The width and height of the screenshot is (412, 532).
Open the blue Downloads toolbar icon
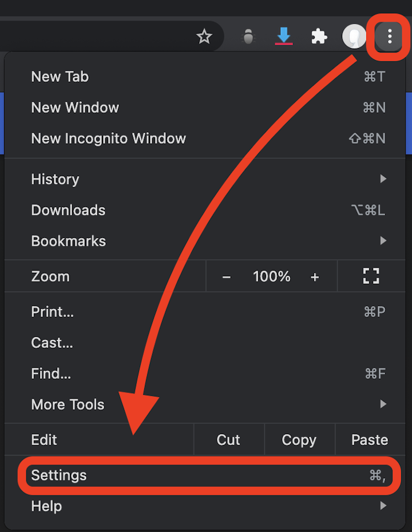click(x=284, y=36)
